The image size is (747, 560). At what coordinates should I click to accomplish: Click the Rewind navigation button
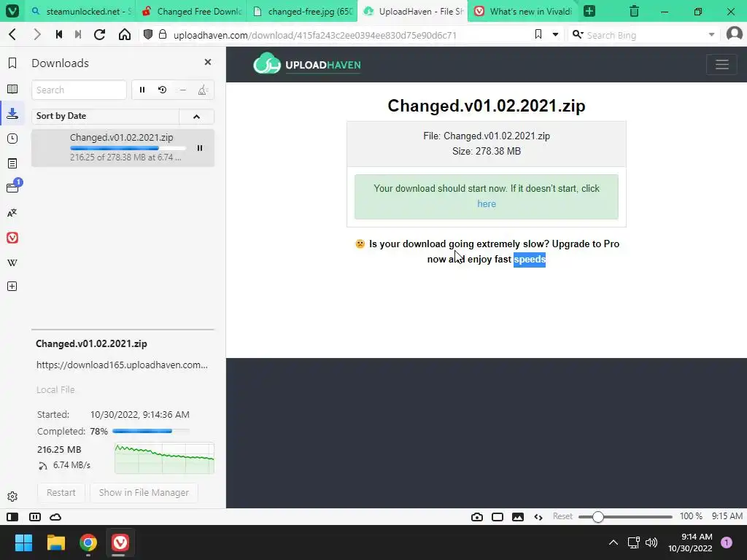click(x=59, y=34)
